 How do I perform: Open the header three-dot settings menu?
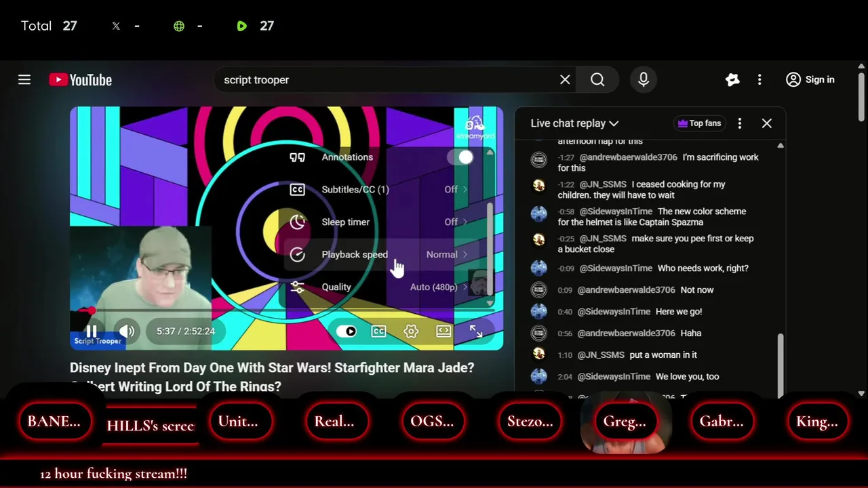coord(759,80)
